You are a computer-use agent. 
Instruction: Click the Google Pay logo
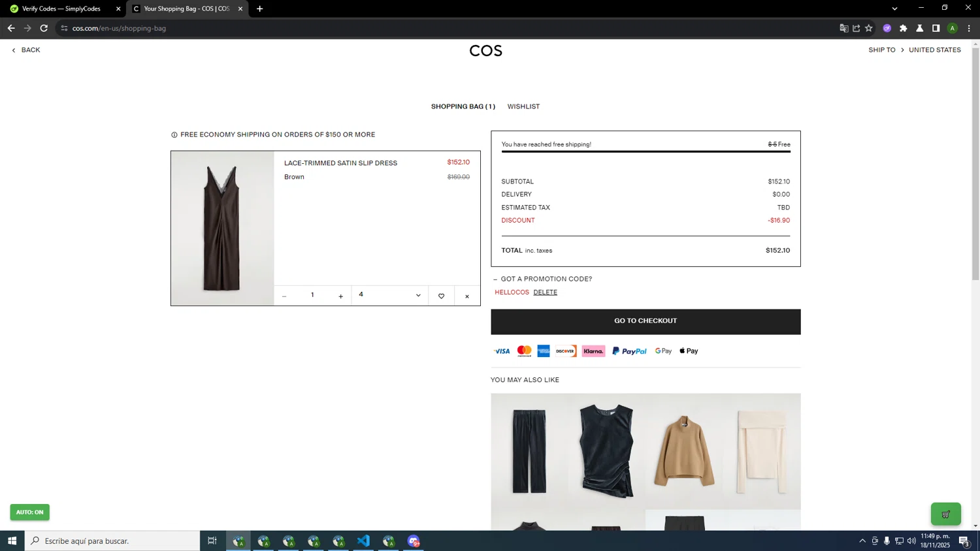click(663, 351)
